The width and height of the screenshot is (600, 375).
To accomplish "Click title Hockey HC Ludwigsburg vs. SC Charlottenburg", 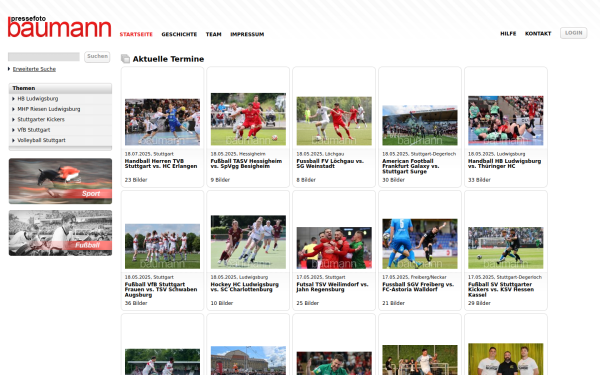I will pyautogui.click(x=245, y=287).
